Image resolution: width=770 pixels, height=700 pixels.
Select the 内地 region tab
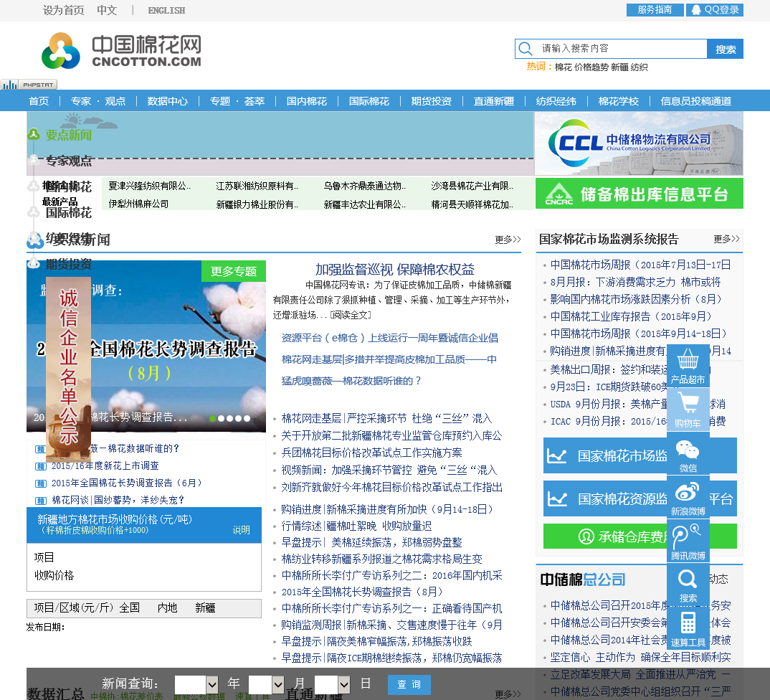(168, 607)
